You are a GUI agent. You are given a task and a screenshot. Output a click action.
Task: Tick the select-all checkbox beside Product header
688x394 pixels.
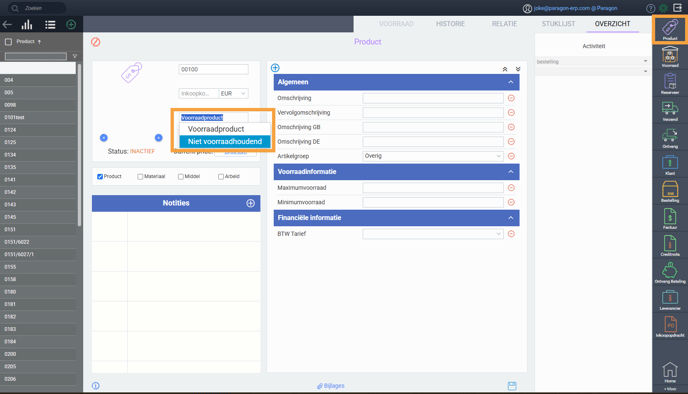(8, 42)
